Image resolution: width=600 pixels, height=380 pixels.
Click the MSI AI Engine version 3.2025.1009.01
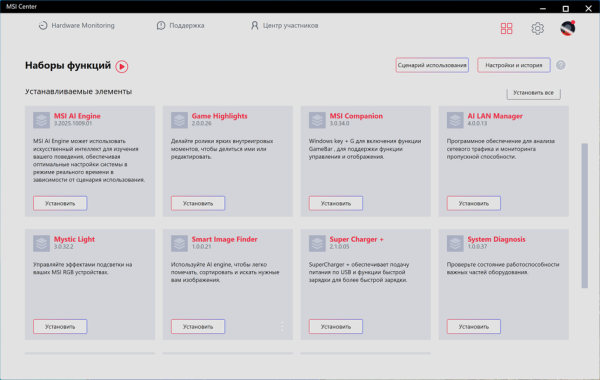[x=73, y=124]
